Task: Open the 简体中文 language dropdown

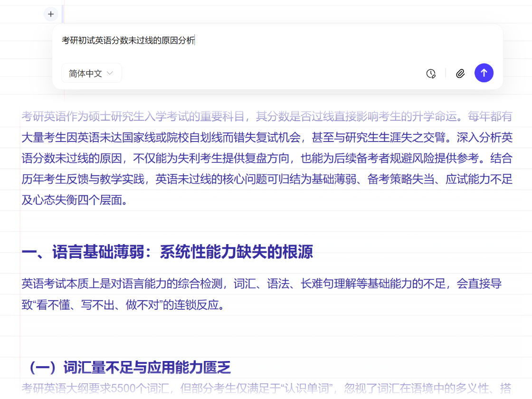Action: click(x=91, y=73)
